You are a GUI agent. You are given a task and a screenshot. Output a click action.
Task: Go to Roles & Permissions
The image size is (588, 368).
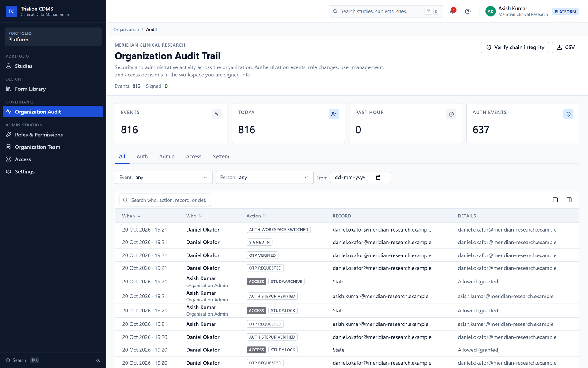[x=53, y=135]
